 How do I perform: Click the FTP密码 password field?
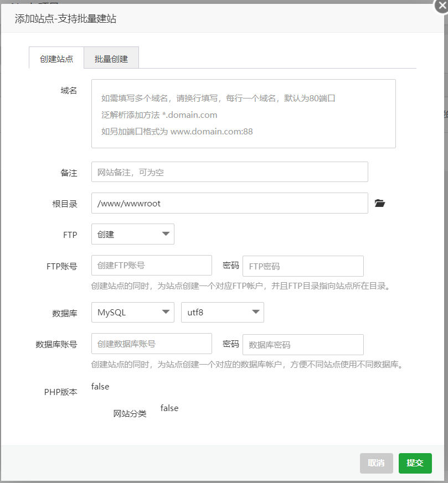[303, 266]
